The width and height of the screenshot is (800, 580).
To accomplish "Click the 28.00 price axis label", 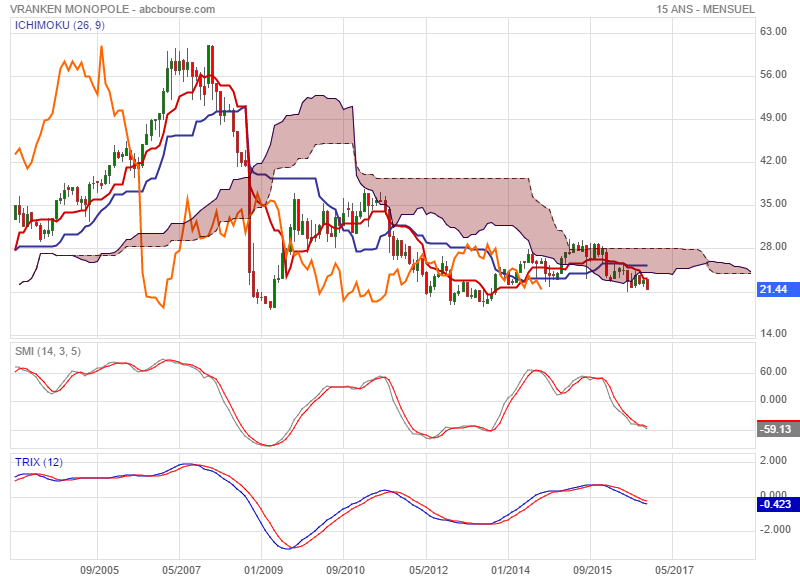I will pyautogui.click(x=773, y=246).
